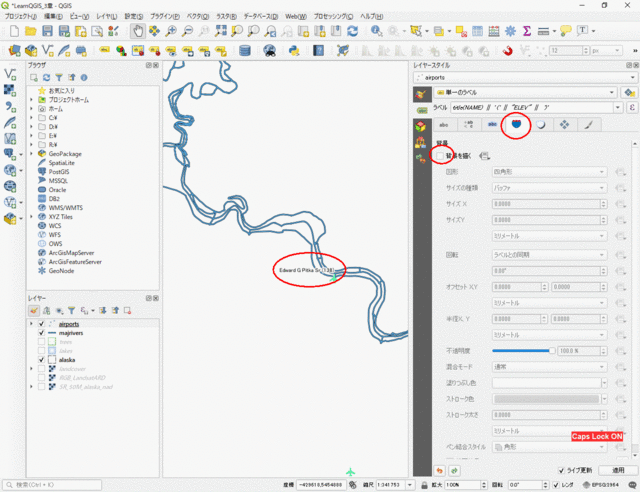Click the Layers panel filter legend icon
This screenshot has height=492, width=640.
pyautogui.click(x=71, y=311)
